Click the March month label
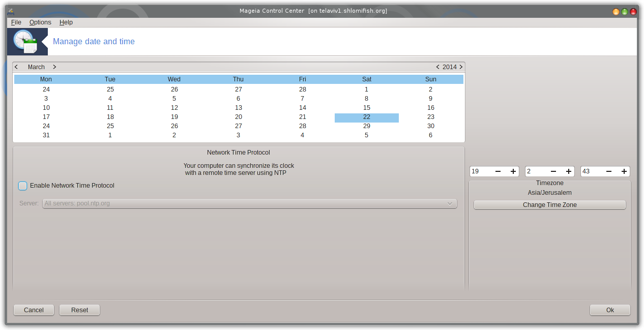This screenshot has width=644, height=330. [x=36, y=67]
